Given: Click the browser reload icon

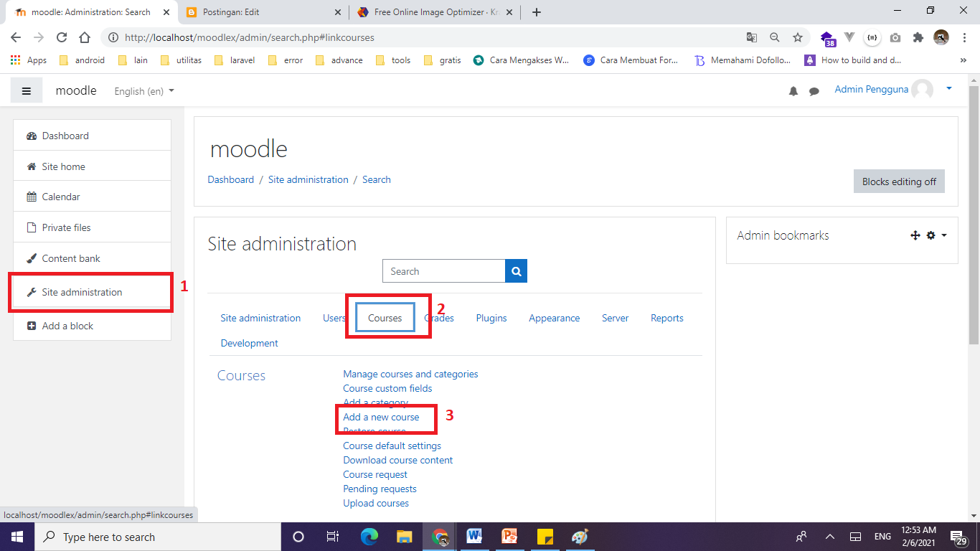Looking at the screenshot, I should tap(62, 37).
